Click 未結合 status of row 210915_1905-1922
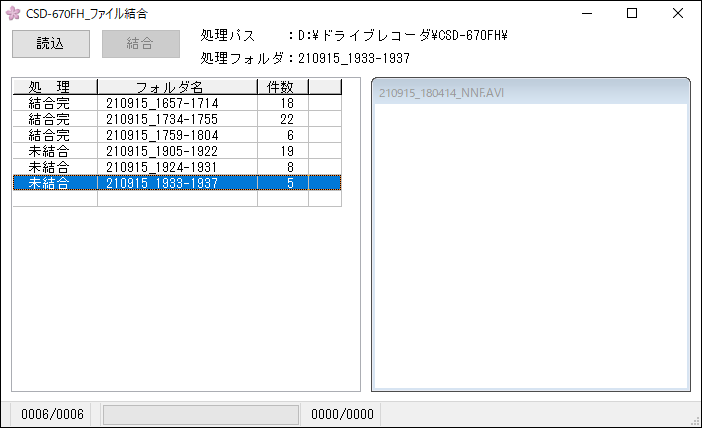702x428 pixels. [x=49, y=151]
